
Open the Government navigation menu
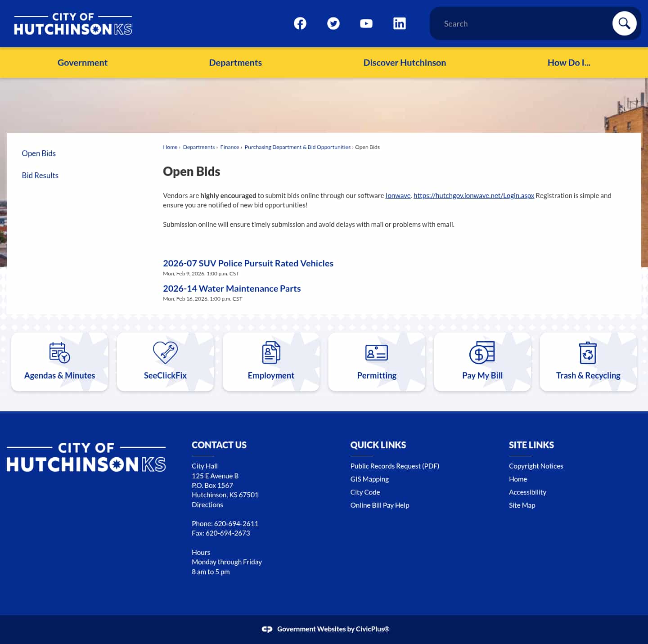[x=82, y=62]
